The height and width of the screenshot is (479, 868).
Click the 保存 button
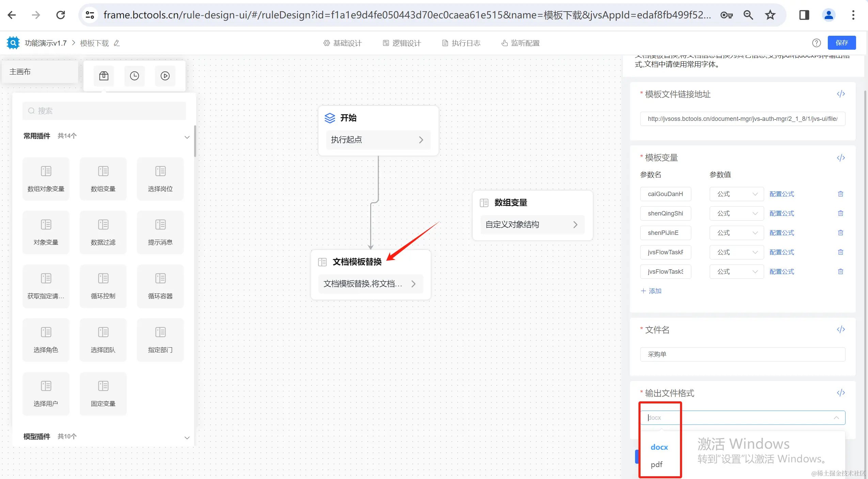point(841,43)
